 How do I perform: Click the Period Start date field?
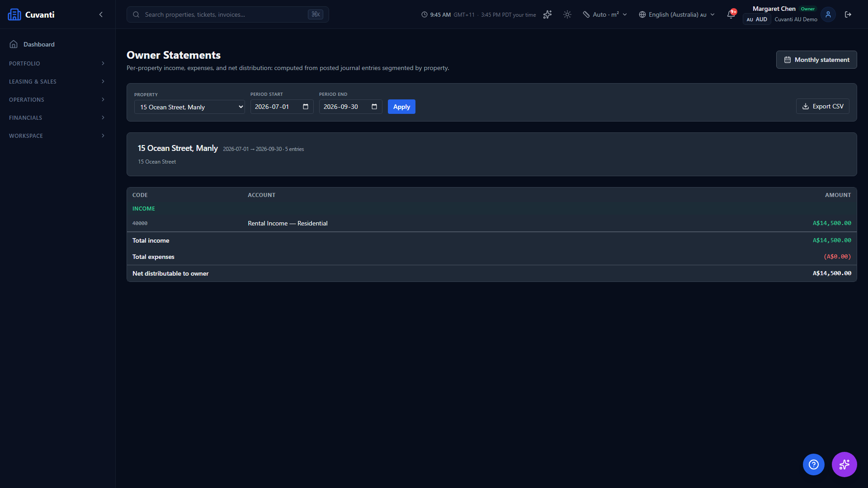coord(282,107)
